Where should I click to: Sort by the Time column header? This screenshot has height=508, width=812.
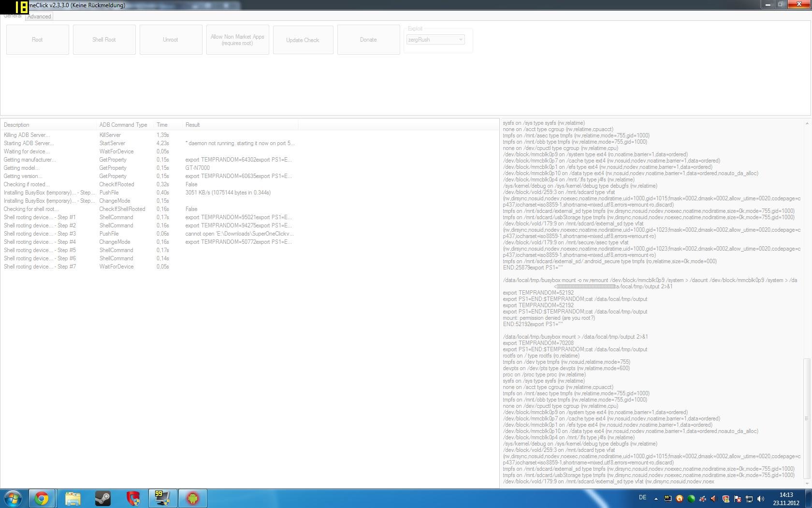(x=168, y=125)
